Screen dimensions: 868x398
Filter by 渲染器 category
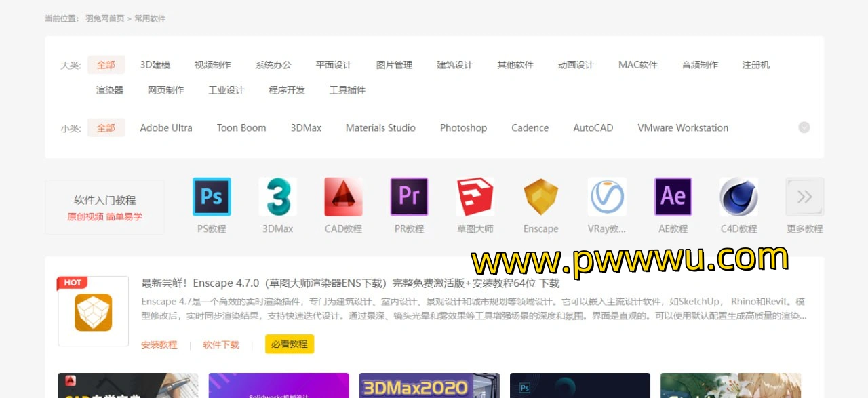point(110,90)
